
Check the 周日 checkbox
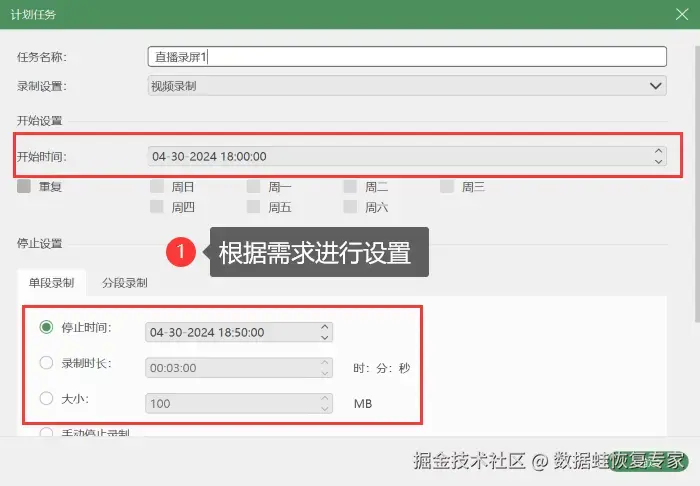[157, 186]
